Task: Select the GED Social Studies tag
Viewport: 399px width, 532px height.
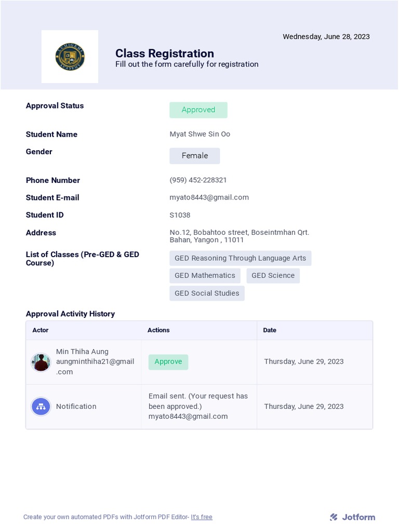Action: 207,294
